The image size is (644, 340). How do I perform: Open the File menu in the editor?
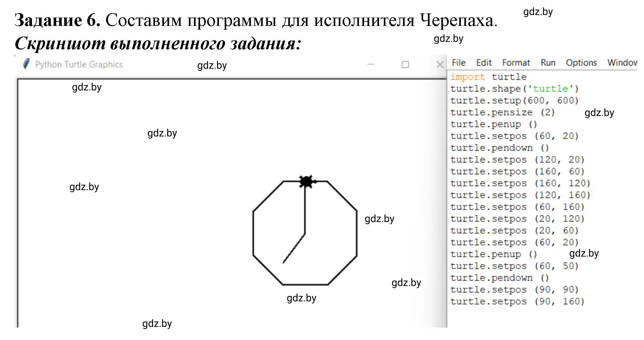click(459, 63)
